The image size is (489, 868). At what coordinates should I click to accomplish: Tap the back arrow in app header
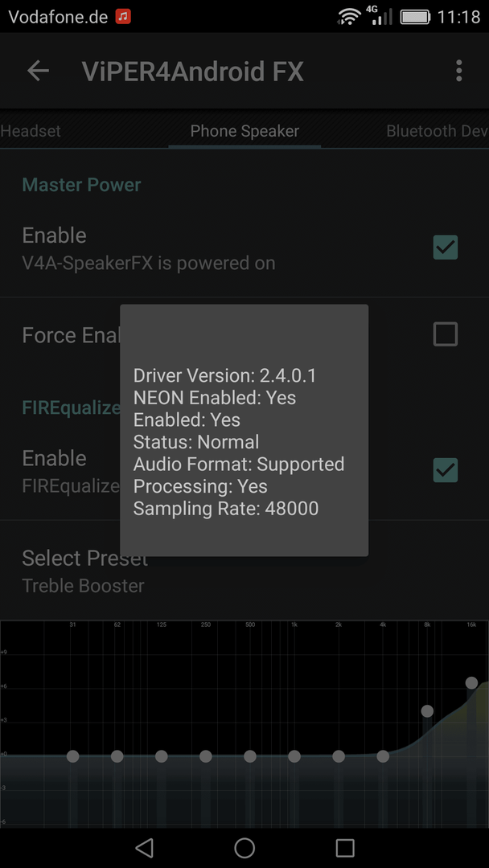pyautogui.click(x=39, y=71)
